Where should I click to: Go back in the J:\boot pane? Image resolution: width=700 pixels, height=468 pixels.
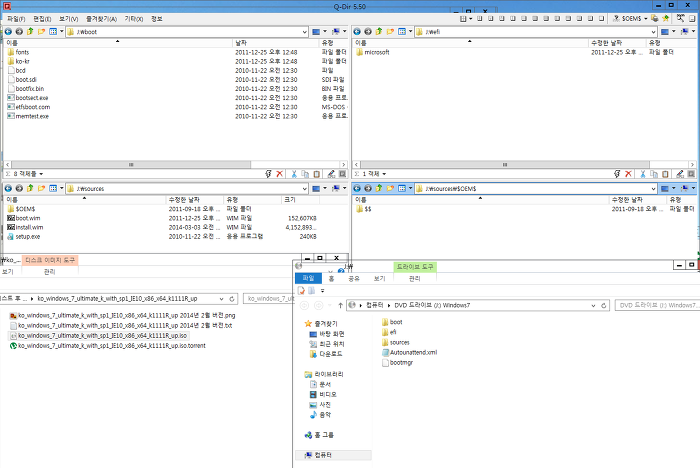(x=8, y=32)
